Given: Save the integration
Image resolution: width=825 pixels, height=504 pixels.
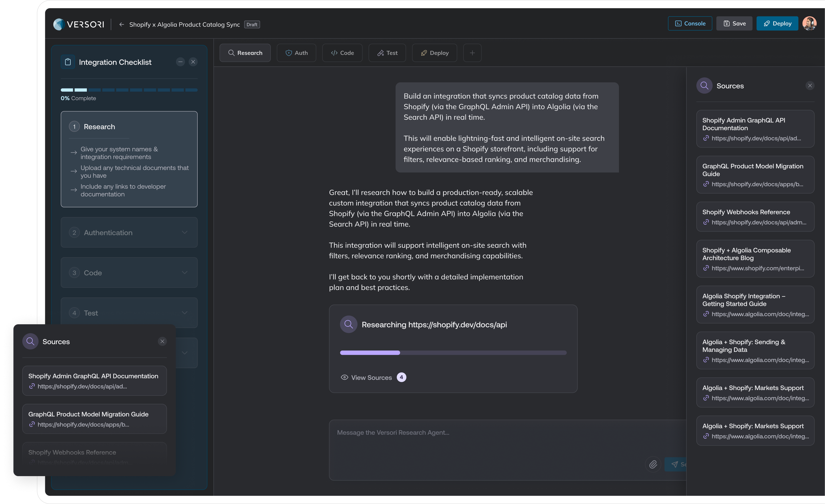Looking at the screenshot, I should click(x=734, y=24).
